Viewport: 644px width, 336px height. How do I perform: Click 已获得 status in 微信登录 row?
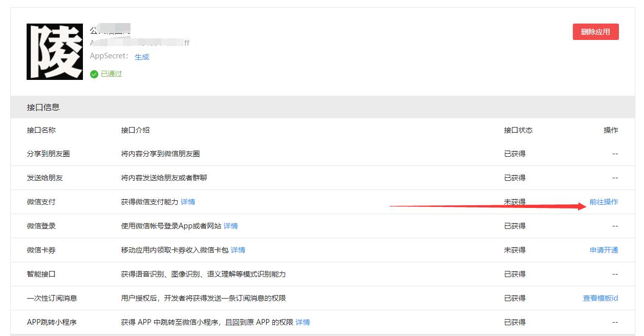pyautogui.click(x=515, y=226)
